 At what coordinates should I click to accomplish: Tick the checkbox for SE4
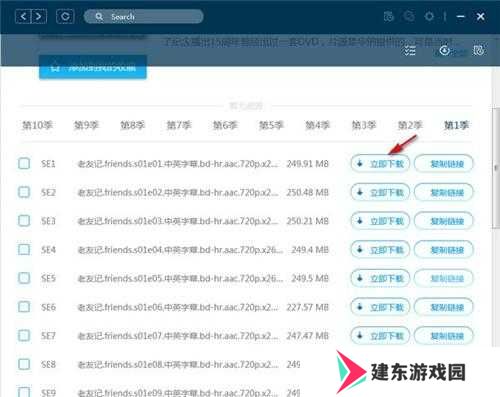(24, 250)
